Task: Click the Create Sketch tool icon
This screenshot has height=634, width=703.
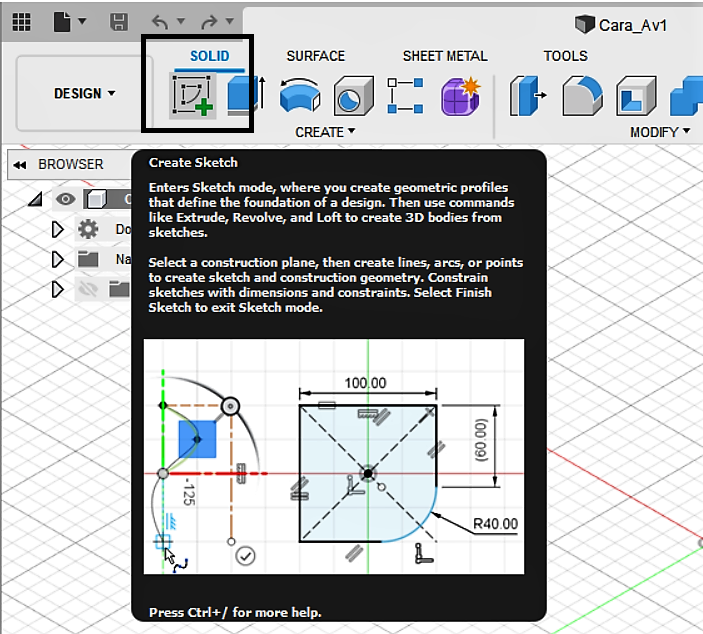Action: 193,96
